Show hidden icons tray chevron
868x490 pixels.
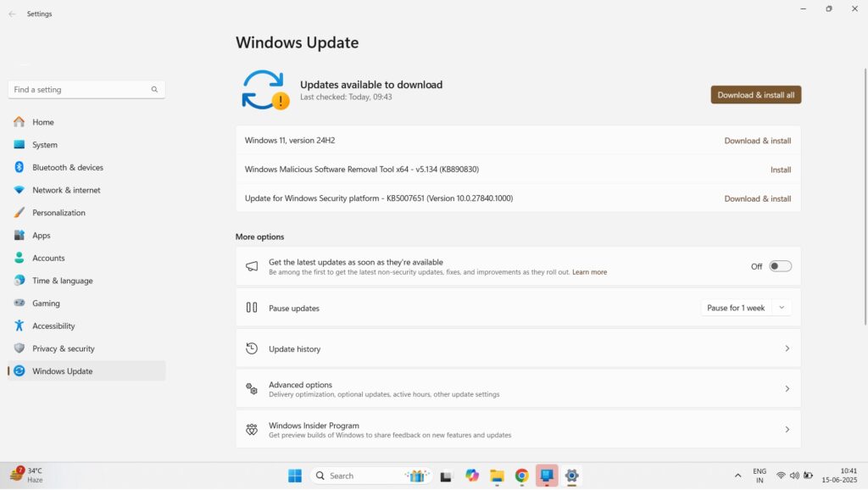pyautogui.click(x=737, y=476)
